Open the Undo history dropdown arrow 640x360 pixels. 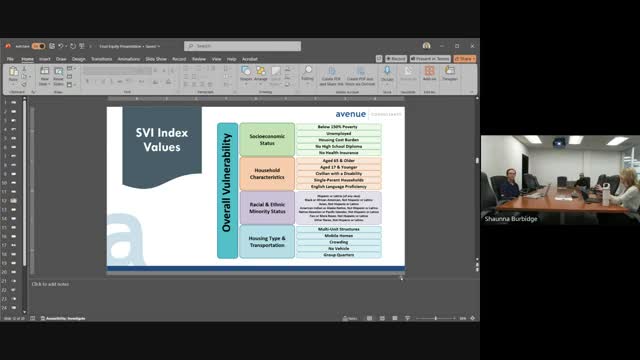coord(66,47)
